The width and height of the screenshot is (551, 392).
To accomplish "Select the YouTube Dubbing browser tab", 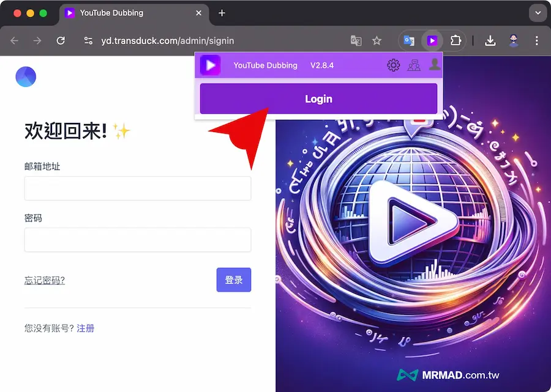I will pyautogui.click(x=129, y=13).
